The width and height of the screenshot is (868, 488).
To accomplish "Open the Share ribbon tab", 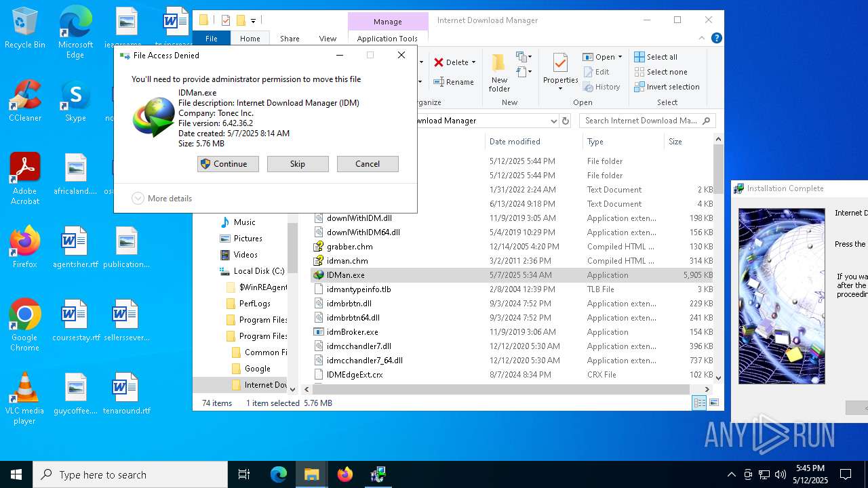I will click(290, 39).
